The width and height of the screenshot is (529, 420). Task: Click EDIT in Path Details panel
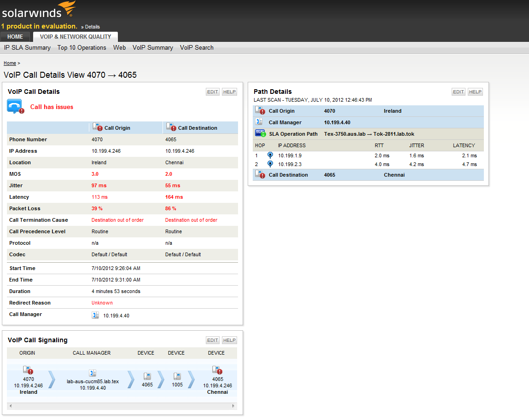(x=459, y=92)
